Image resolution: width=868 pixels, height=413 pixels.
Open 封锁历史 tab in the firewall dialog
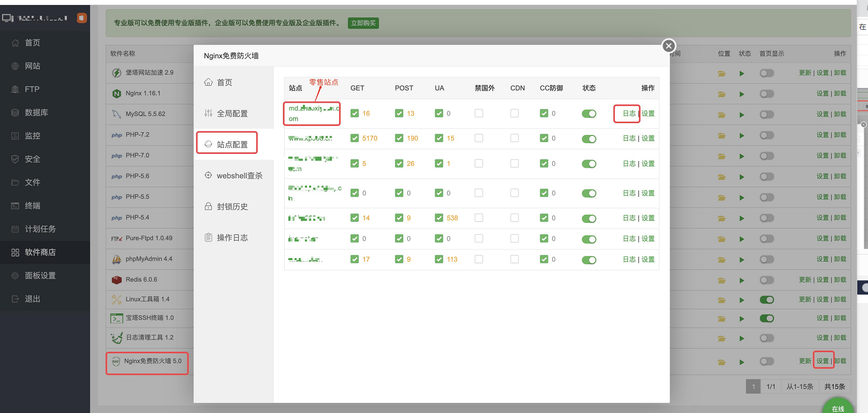coord(226,206)
